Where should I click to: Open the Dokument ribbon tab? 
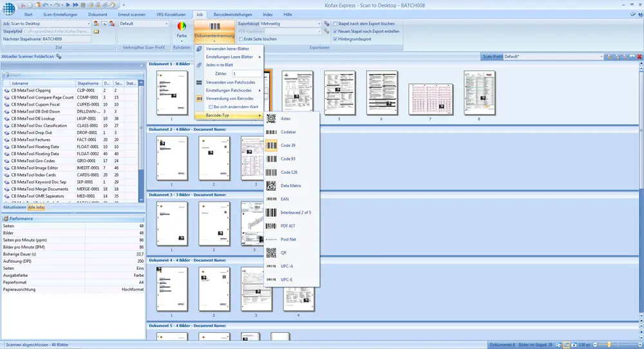pos(98,15)
